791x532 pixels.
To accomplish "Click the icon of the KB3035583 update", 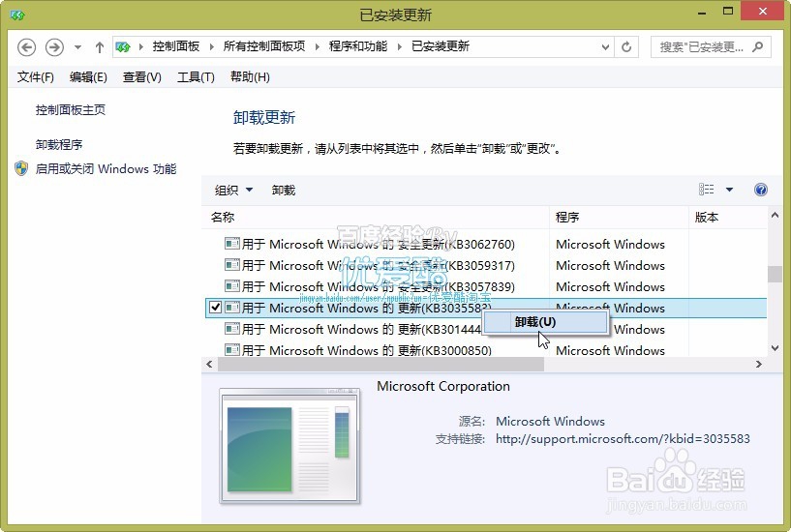I will [232, 308].
